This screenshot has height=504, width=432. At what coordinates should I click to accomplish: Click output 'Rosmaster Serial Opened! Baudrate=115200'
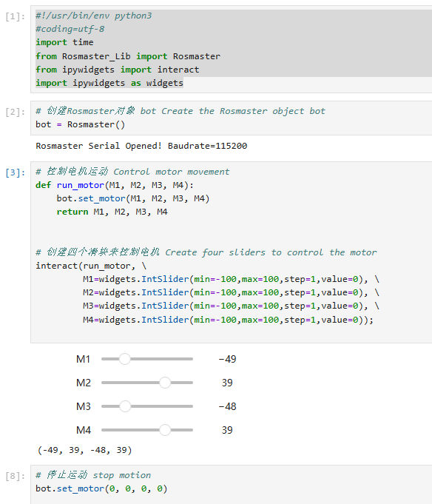pyautogui.click(x=141, y=146)
